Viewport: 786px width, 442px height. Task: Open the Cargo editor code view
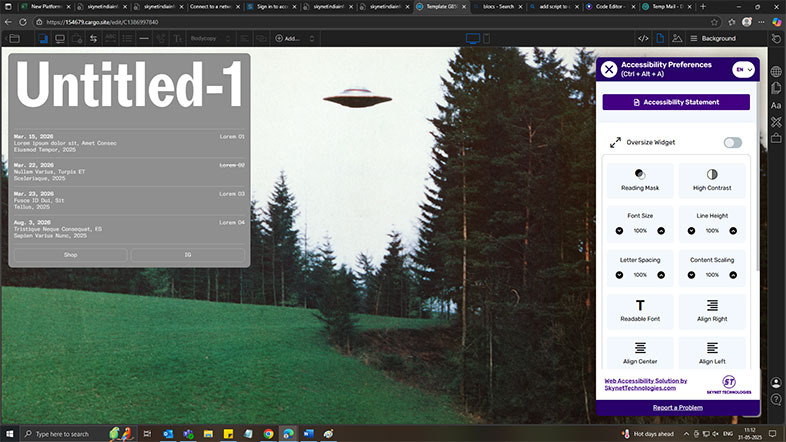click(x=643, y=39)
